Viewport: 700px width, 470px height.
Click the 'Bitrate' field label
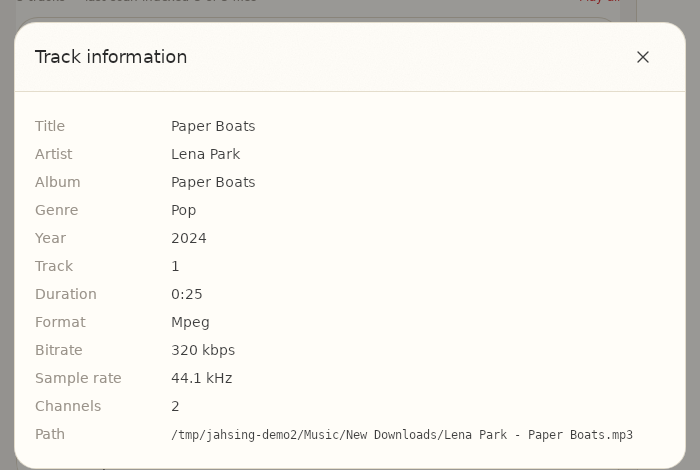[x=58, y=350]
